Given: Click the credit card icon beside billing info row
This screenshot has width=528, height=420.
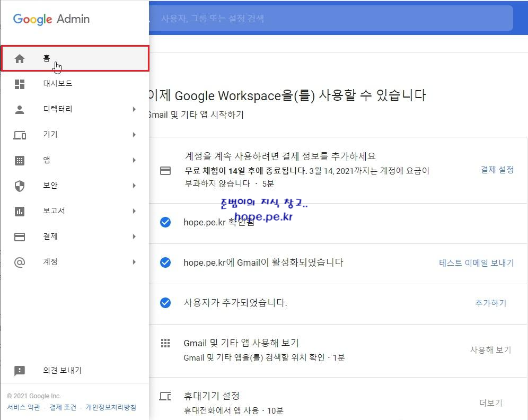Looking at the screenshot, I should click(x=165, y=171).
